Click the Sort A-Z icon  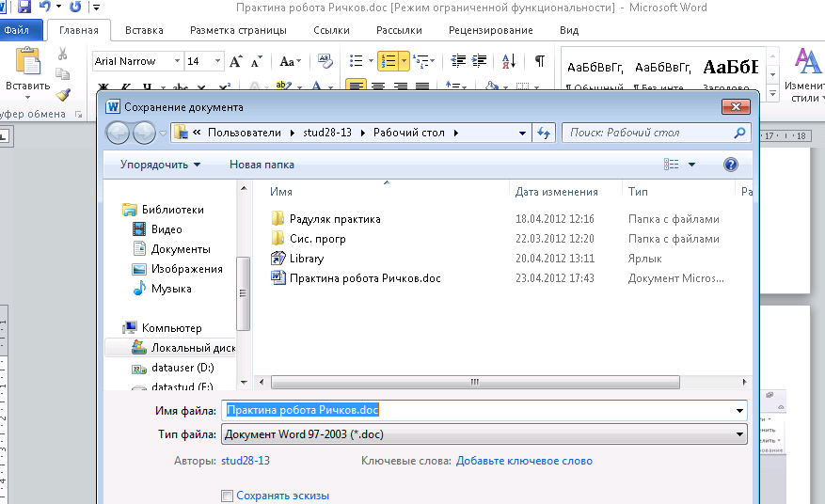(509, 61)
